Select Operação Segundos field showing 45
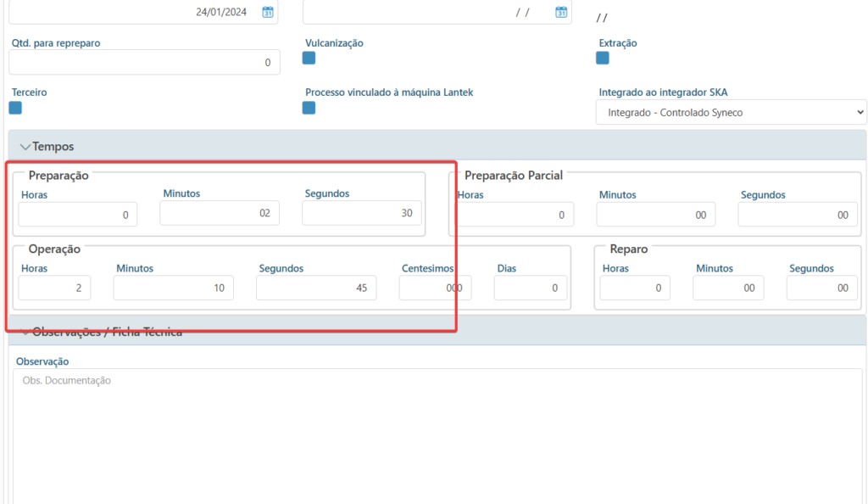Viewport: 868px width, 504px height. [x=316, y=288]
